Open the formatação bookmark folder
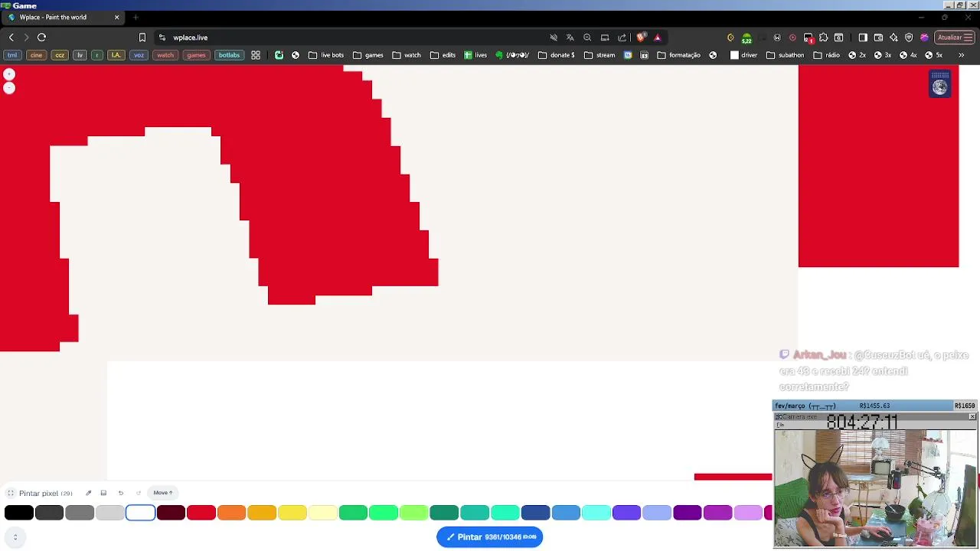 point(679,55)
